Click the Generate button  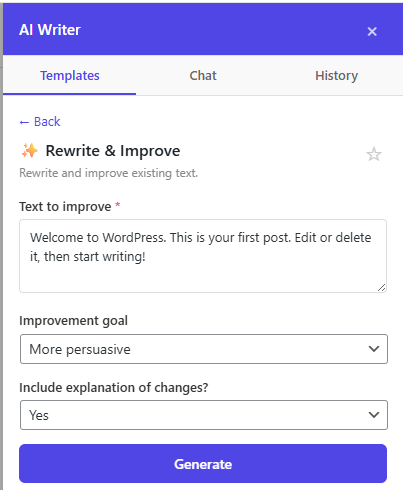(203, 464)
